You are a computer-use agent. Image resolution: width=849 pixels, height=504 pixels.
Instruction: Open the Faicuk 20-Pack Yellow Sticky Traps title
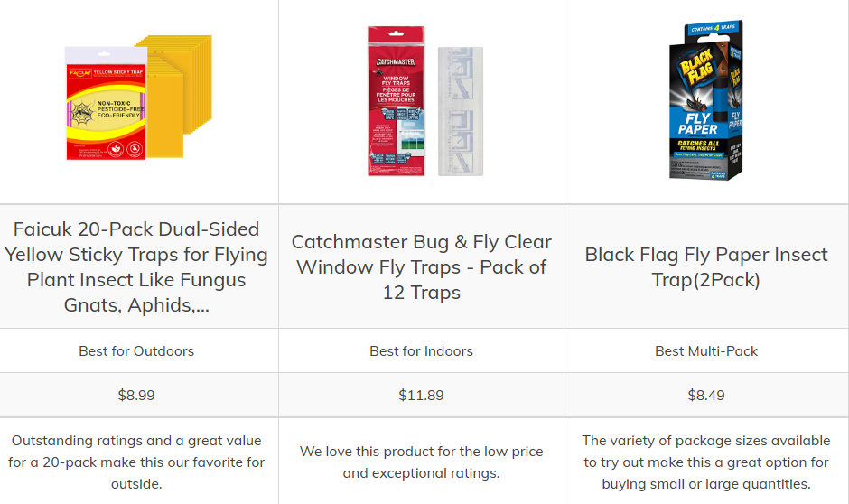(x=136, y=266)
